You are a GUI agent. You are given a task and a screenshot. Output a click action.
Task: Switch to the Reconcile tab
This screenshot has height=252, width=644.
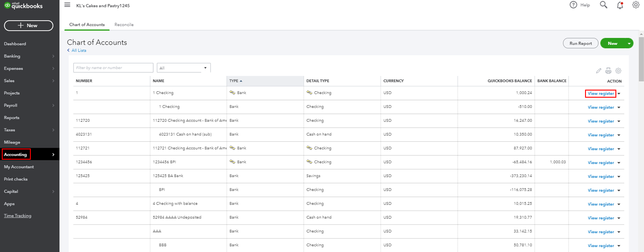124,25
